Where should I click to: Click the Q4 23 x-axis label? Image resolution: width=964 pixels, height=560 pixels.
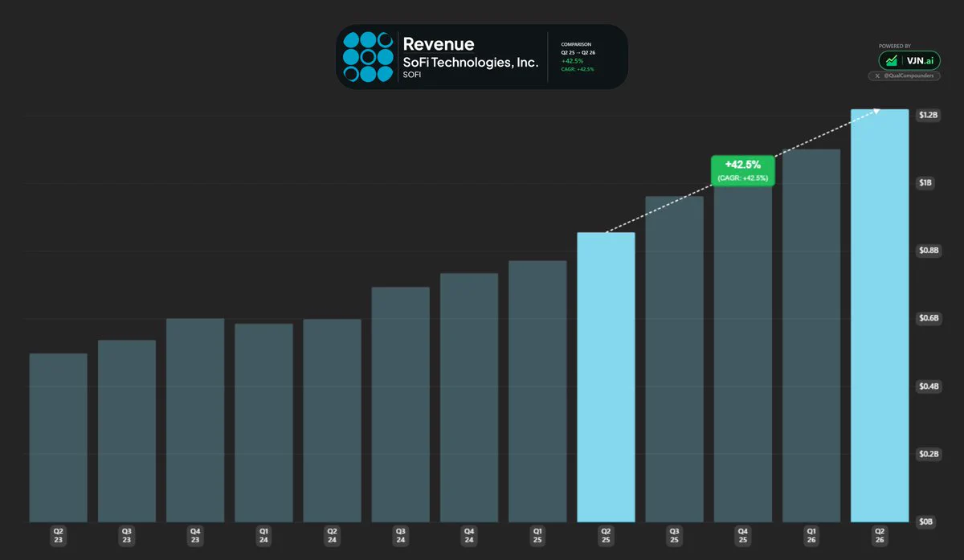point(195,535)
